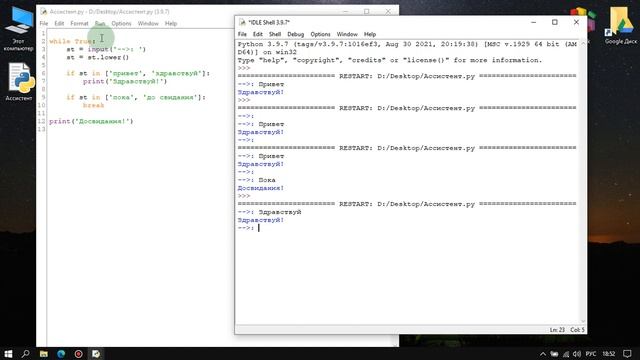The width and height of the screenshot is (640, 360).
Task: Switch to IDLE via its taskbar icon
Action: pyautogui.click(x=96, y=353)
